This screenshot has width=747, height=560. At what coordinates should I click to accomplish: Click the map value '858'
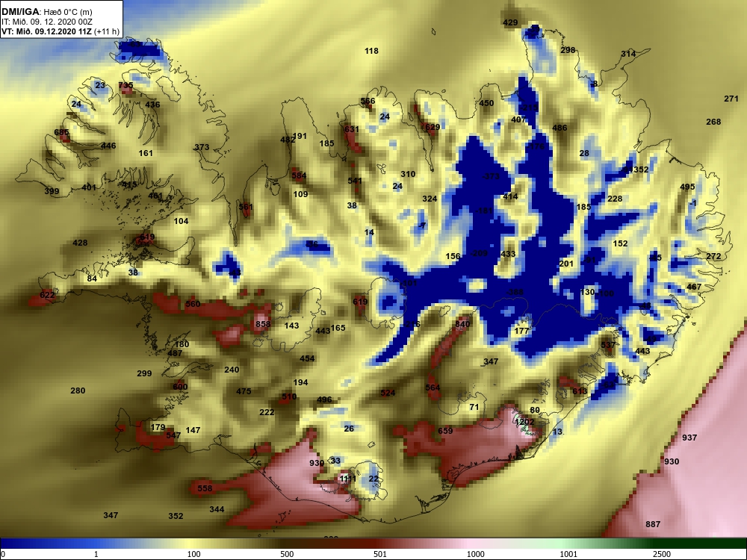[263, 324]
